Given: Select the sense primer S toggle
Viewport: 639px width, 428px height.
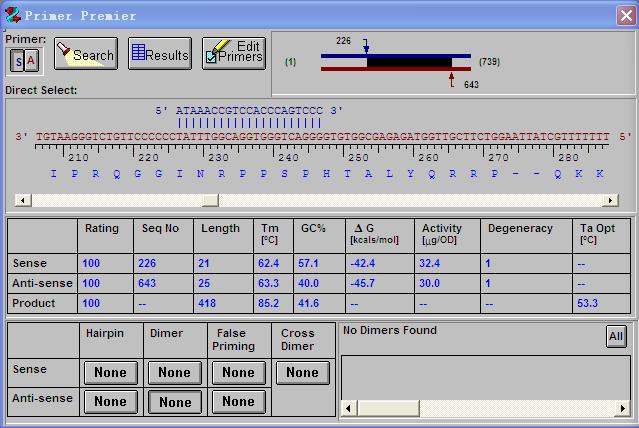Looking at the screenshot, I should point(18,61).
